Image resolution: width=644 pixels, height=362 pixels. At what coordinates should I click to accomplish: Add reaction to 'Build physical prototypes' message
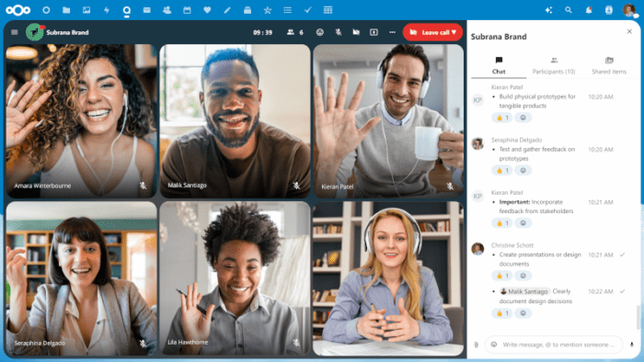[523, 118]
